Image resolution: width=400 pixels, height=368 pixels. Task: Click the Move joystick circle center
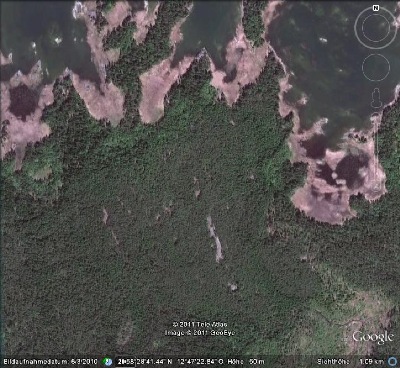click(376, 67)
